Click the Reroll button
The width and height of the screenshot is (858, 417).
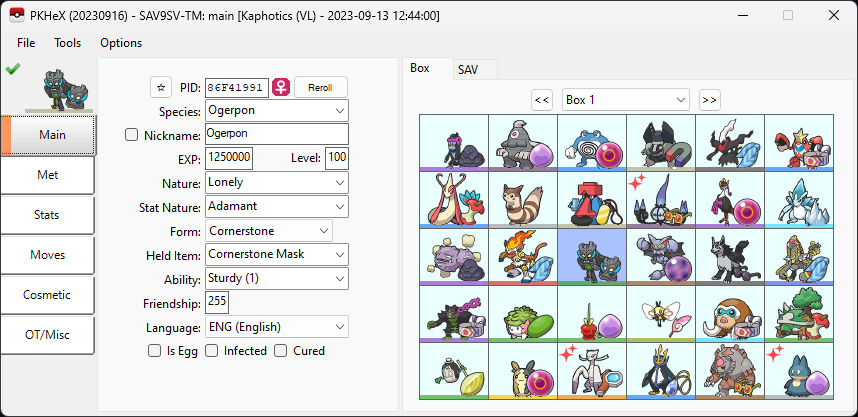(x=321, y=88)
